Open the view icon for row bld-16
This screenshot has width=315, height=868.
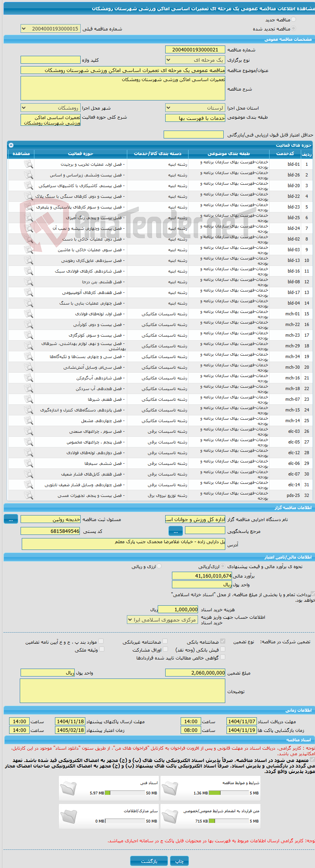click(28, 271)
